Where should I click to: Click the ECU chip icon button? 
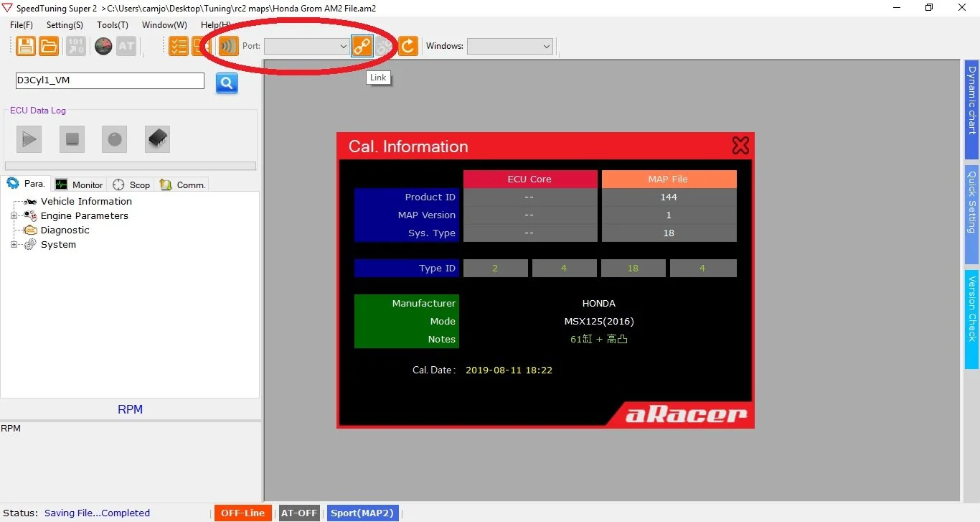click(158, 139)
